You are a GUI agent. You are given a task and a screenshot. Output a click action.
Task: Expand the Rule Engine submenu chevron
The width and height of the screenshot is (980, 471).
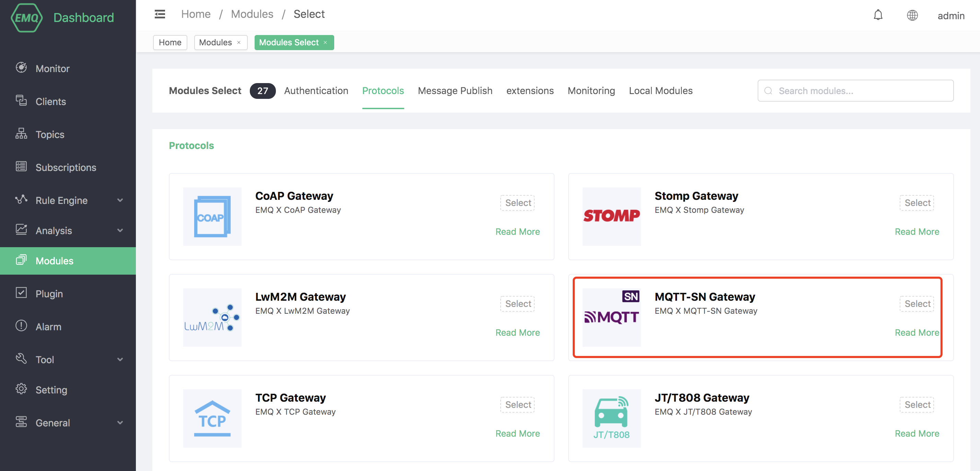(x=120, y=200)
